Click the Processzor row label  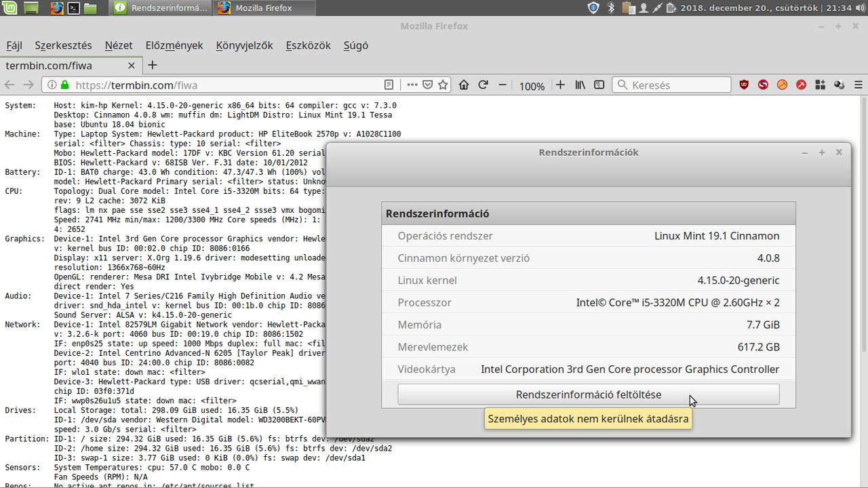(x=425, y=303)
